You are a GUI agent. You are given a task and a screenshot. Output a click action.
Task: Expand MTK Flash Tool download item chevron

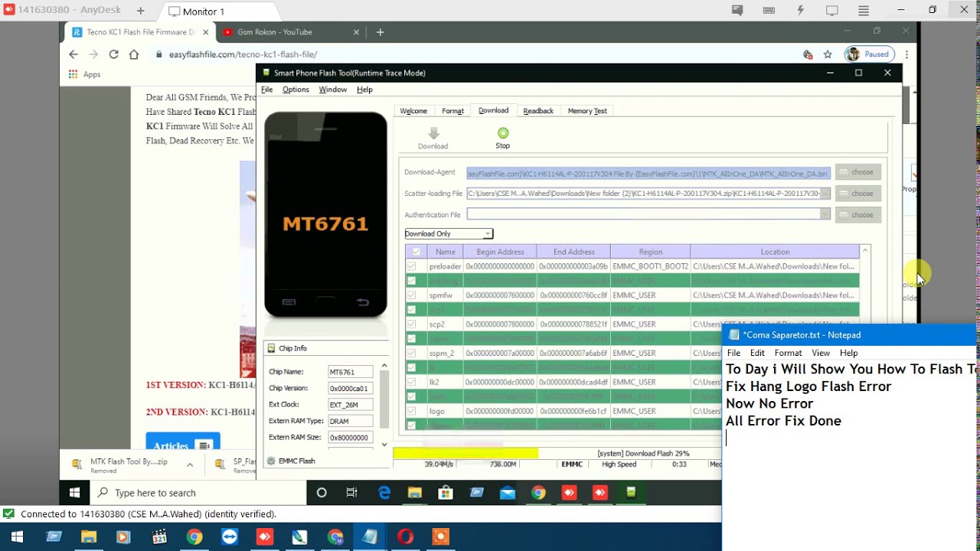(190, 465)
